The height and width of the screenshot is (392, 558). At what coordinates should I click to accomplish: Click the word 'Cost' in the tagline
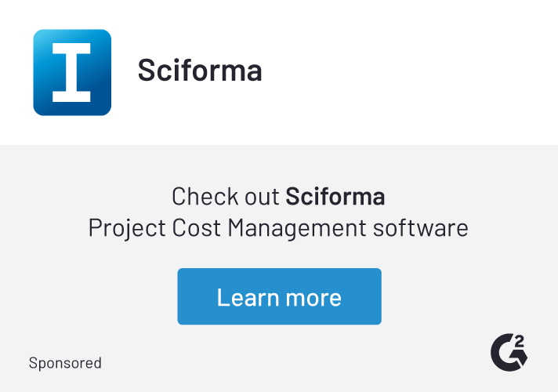coord(196,228)
